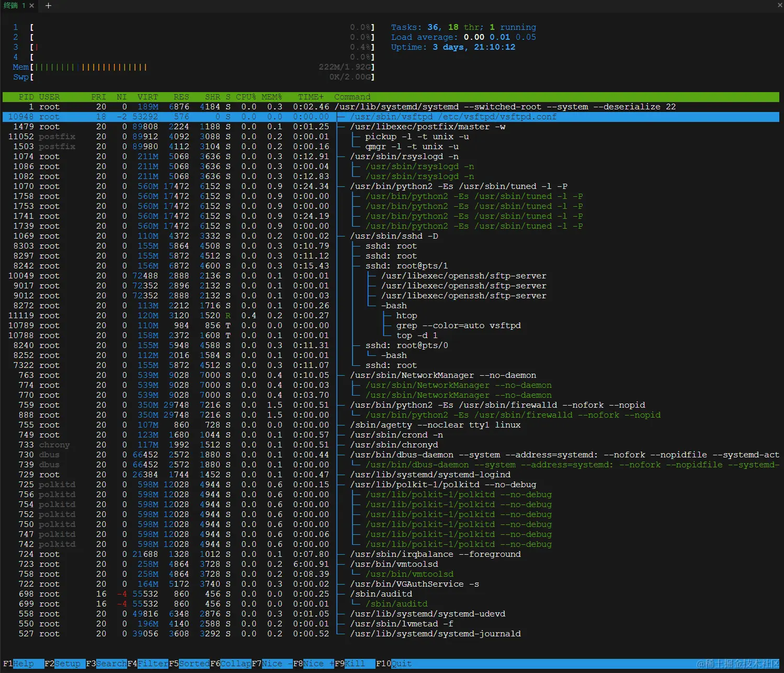Select the /sbin/agetty --noclear tty1 process
This screenshot has width=784, height=673.
(391, 425)
